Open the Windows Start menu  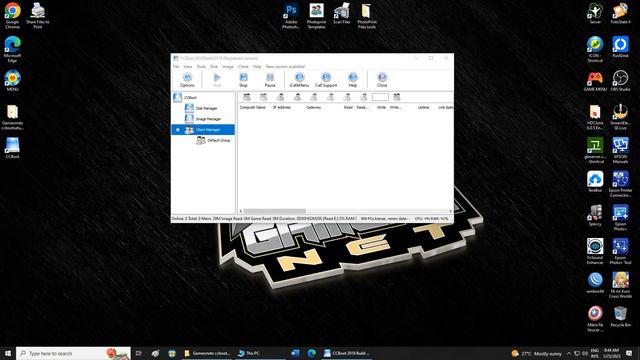(8, 353)
